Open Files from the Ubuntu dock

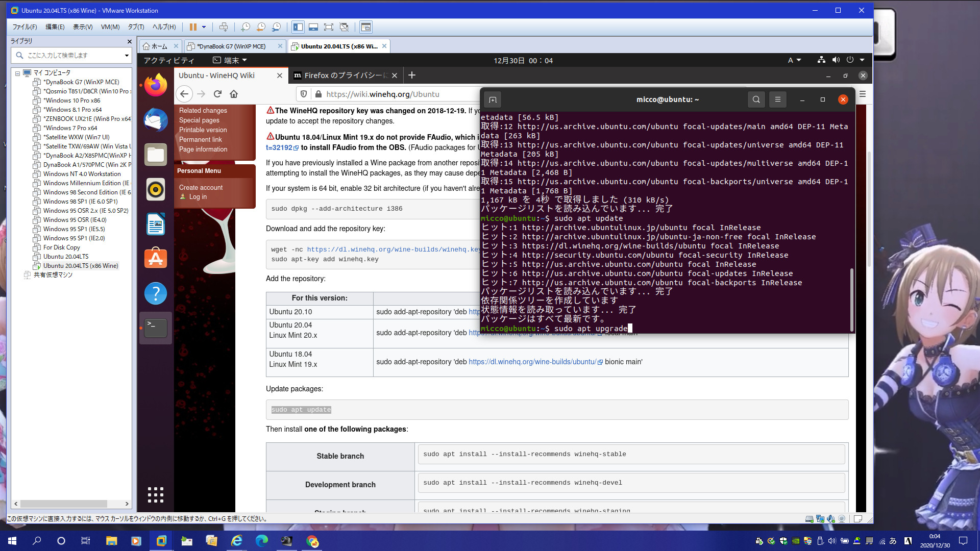156,155
